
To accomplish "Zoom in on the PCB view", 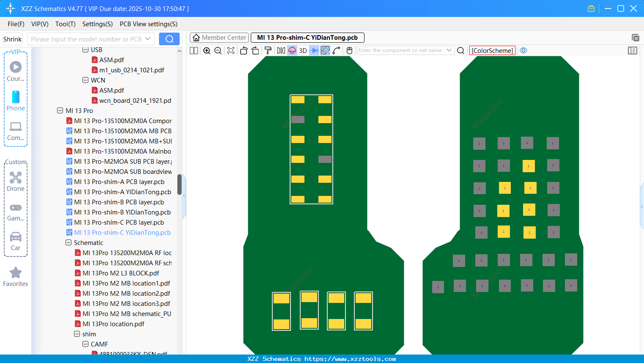I will (207, 50).
